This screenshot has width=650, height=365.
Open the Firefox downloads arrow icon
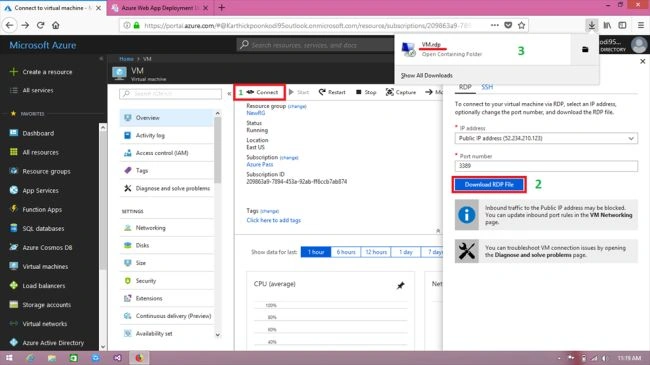[x=592, y=25]
